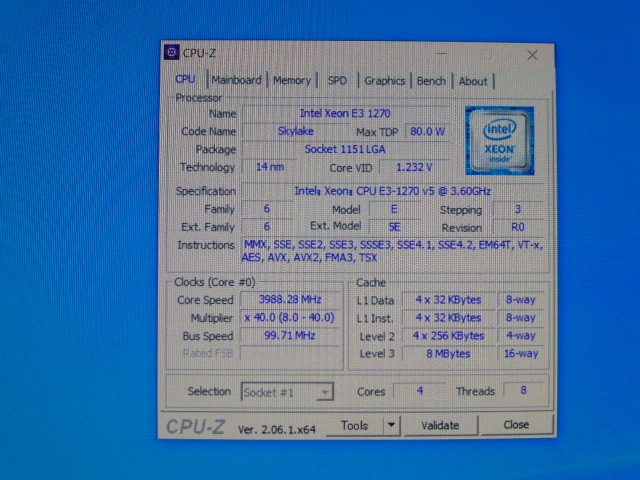
Task: Click the Stepping value 3
Action: 518,209
